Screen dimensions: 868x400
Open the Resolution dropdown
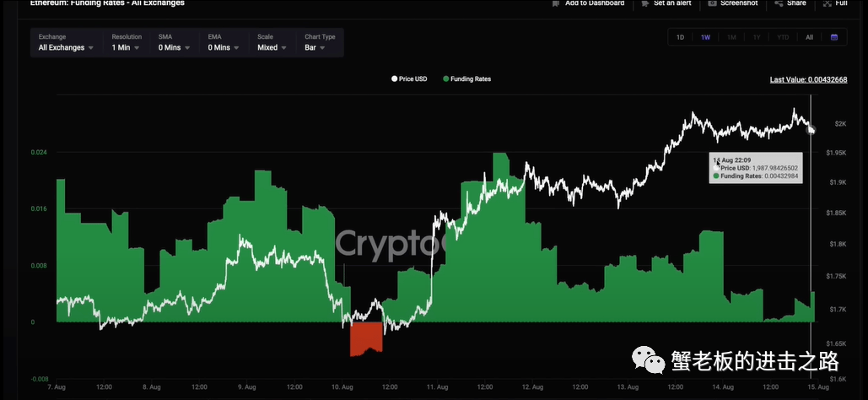coord(127,48)
